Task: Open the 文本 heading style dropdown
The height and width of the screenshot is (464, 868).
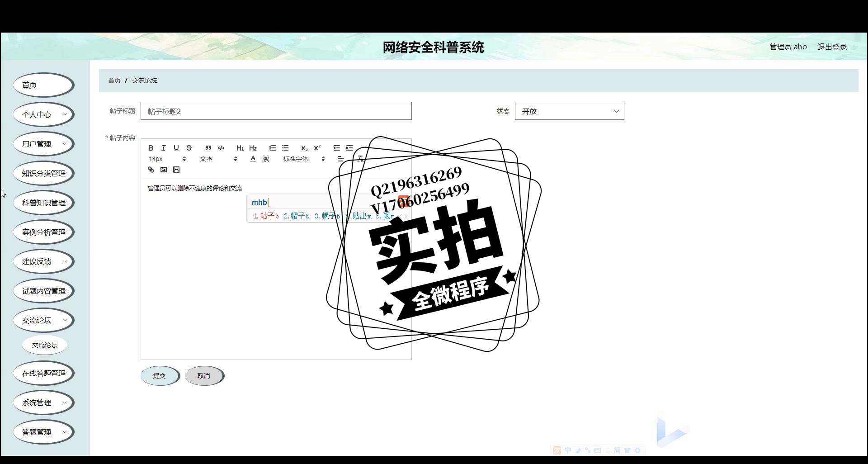Action: [218, 159]
